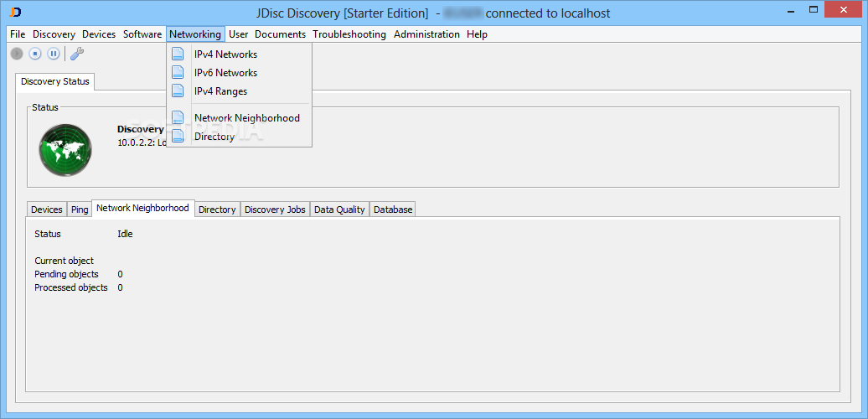The height and width of the screenshot is (419, 868).
Task: Click the green radar globe status image
Action: point(65,150)
